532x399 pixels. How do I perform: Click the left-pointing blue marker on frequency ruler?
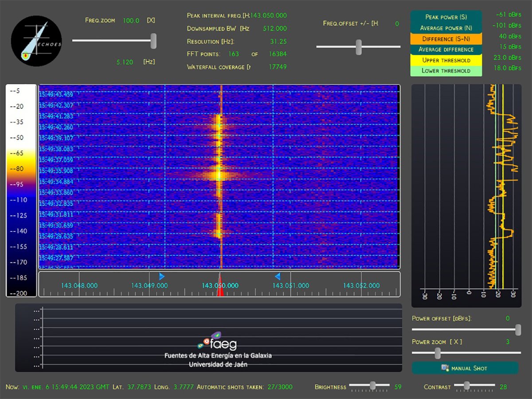click(x=278, y=277)
